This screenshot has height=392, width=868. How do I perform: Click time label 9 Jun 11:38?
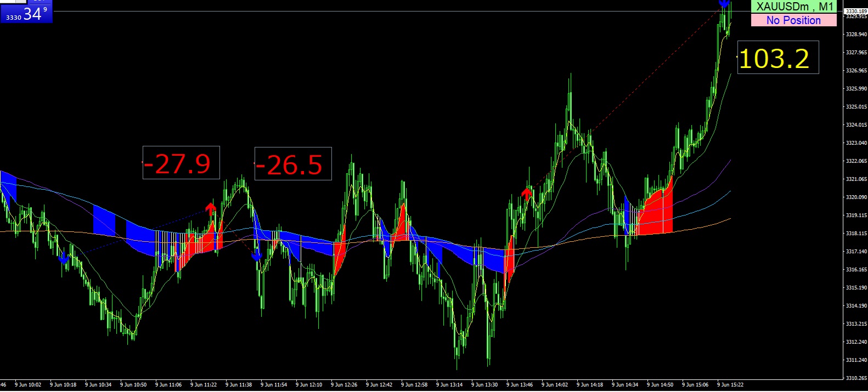[x=239, y=385]
